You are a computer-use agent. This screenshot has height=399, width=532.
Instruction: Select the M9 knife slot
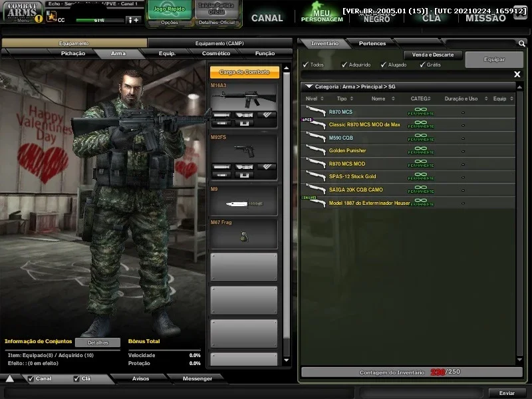(x=243, y=201)
